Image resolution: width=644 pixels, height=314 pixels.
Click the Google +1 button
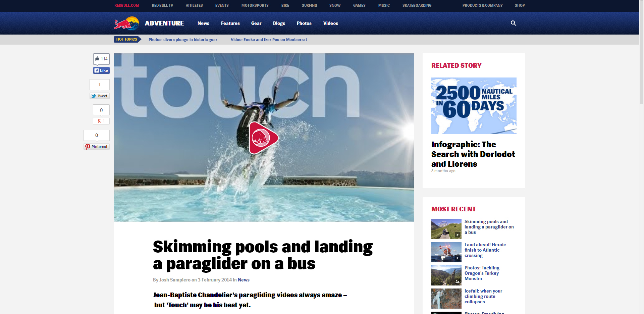tap(101, 121)
